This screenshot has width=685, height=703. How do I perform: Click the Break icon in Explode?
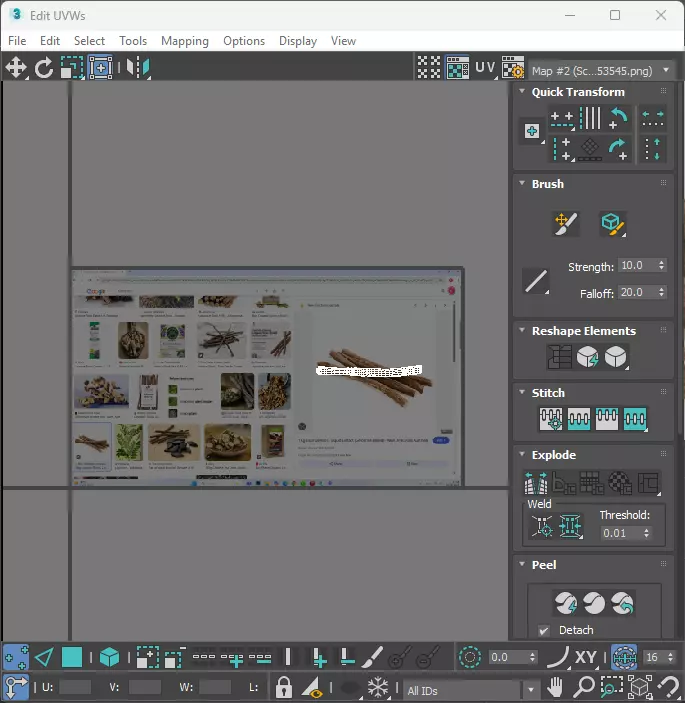[x=536, y=483]
